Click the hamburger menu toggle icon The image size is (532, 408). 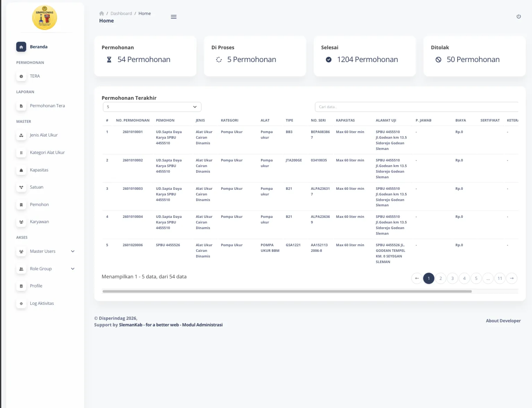point(174,17)
